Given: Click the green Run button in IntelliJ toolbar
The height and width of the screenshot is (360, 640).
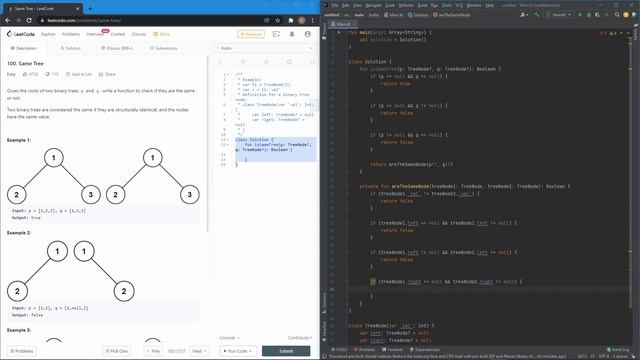Looking at the screenshot, I should (580, 15).
